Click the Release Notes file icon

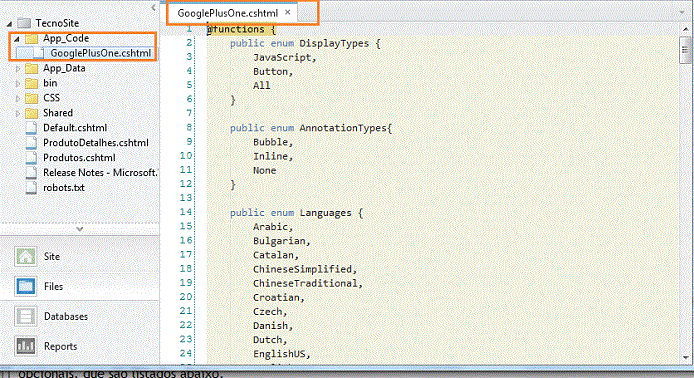[x=31, y=173]
